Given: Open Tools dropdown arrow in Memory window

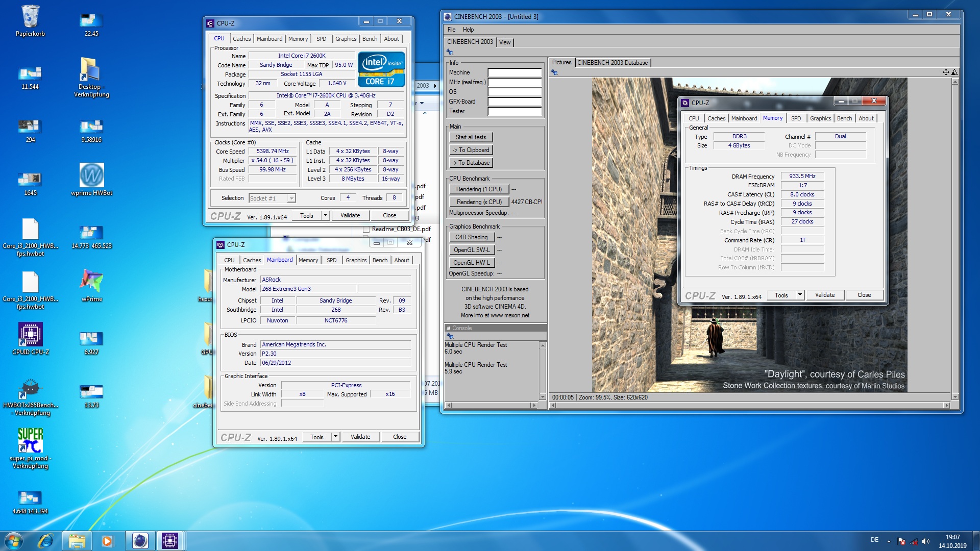Looking at the screenshot, I should pos(800,295).
